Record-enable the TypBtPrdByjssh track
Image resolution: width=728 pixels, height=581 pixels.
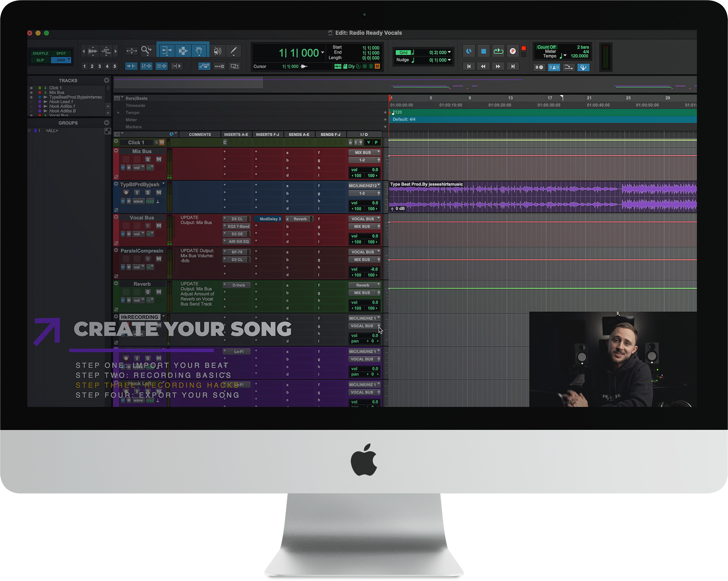point(126,193)
